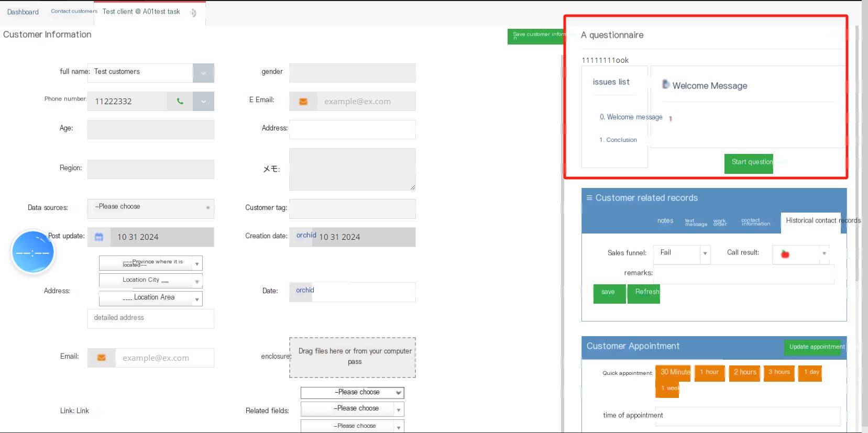The height and width of the screenshot is (433, 868).
Task: Click the lower Email envelope icon
Action: pos(102,358)
